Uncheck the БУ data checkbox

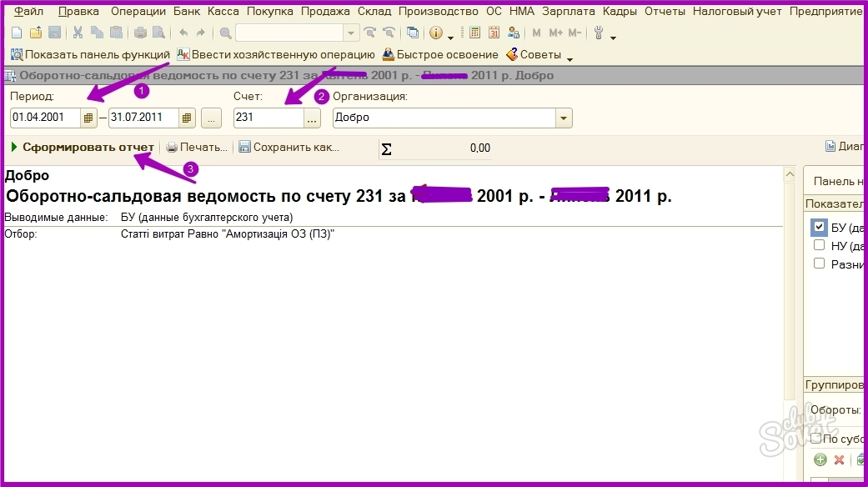[819, 227]
